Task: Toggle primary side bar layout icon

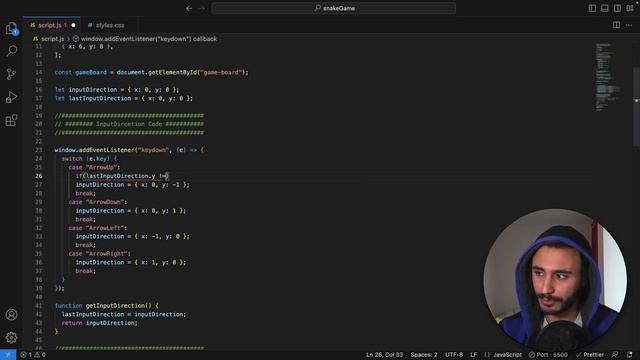Action: pyautogui.click(x=592, y=8)
